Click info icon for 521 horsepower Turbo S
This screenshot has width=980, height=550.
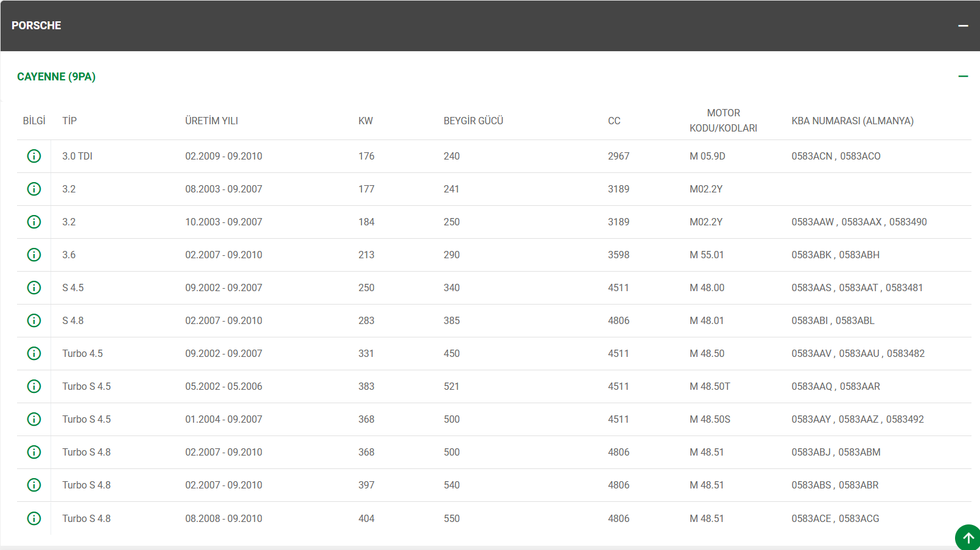coord(34,387)
